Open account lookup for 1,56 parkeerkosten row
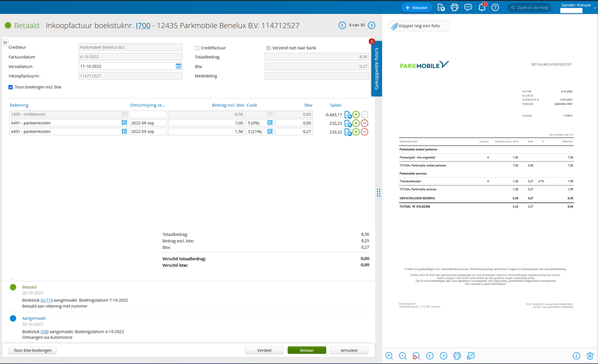The height and width of the screenshot is (364, 598). pos(125,131)
